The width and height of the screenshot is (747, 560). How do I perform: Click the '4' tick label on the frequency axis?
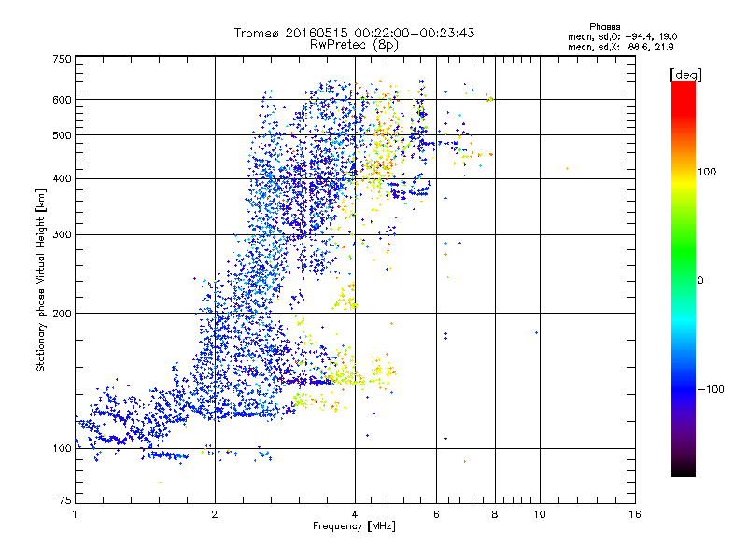[x=355, y=514]
